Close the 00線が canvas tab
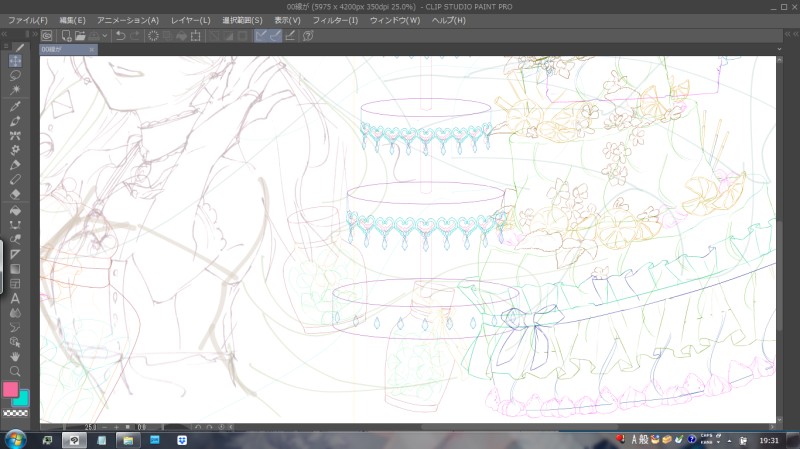The image size is (800, 449). point(92,49)
